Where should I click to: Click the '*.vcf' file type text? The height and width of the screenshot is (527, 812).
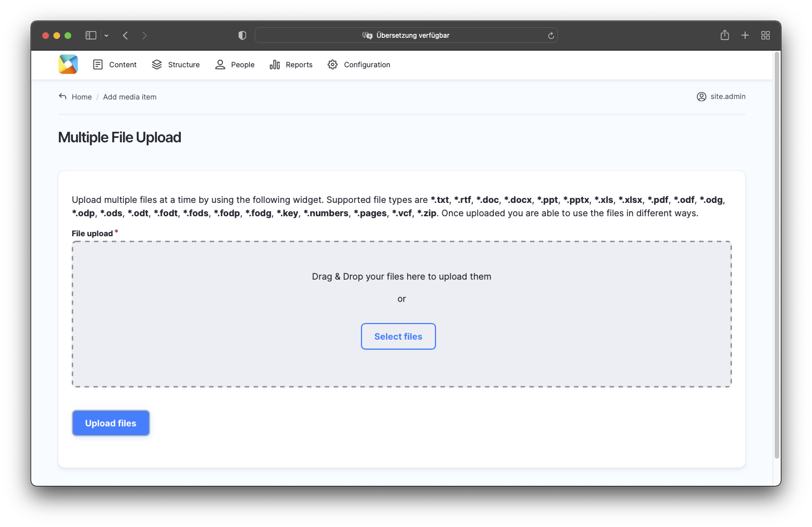point(402,213)
